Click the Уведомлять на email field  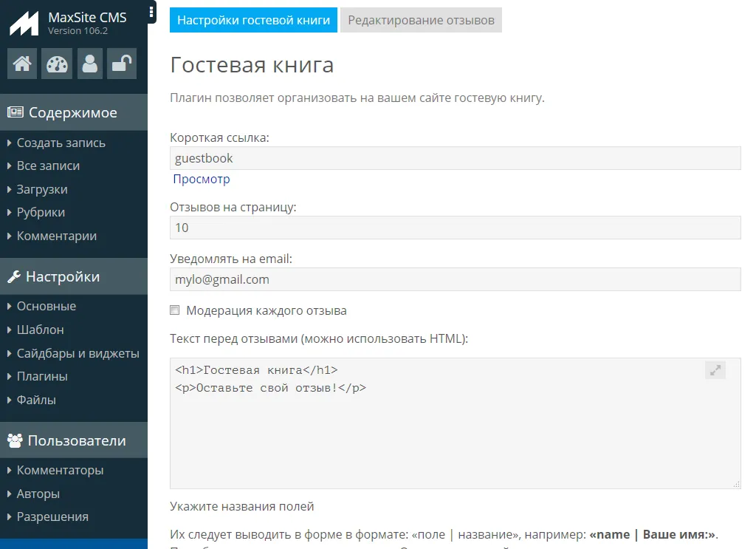(455, 279)
